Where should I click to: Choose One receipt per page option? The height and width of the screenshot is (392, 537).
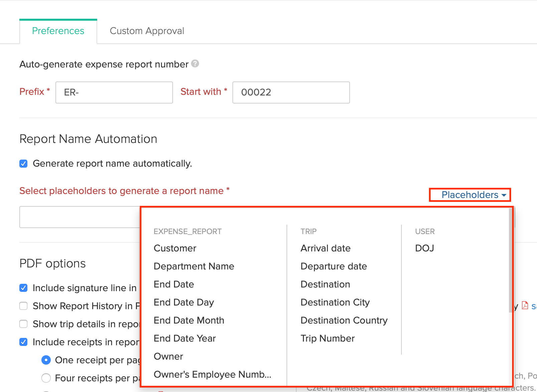[46, 360]
